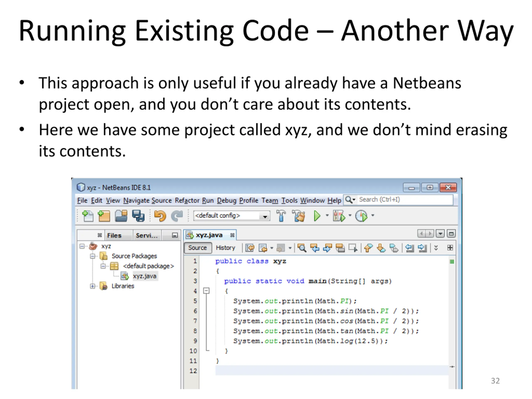Image resolution: width=532 pixels, height=399 pixels.
Task: Click the Toggle Bookmark icon
Action: [x=394, y=248]
